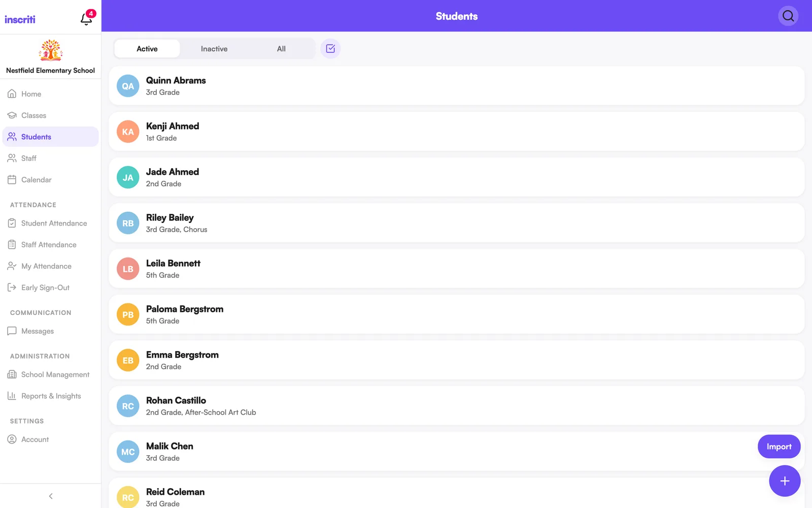Click Nestfield Elementary School name text
This screenshot has height=508, width=812.
(51, 71)
